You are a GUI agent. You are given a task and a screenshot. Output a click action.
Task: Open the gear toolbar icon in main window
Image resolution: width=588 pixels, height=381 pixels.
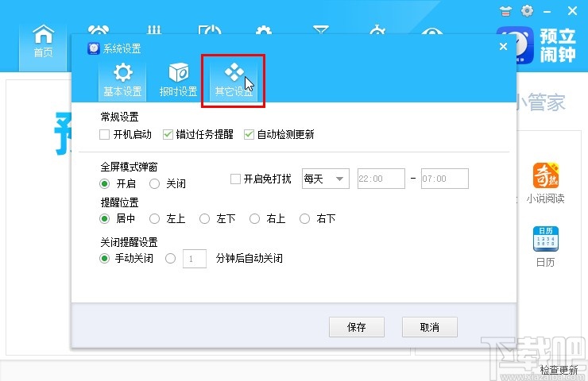tap(263, 30)
